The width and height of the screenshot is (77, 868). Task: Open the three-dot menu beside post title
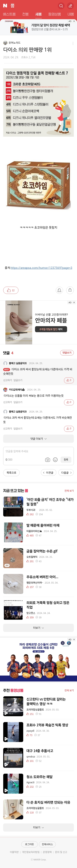pos(73,43)
